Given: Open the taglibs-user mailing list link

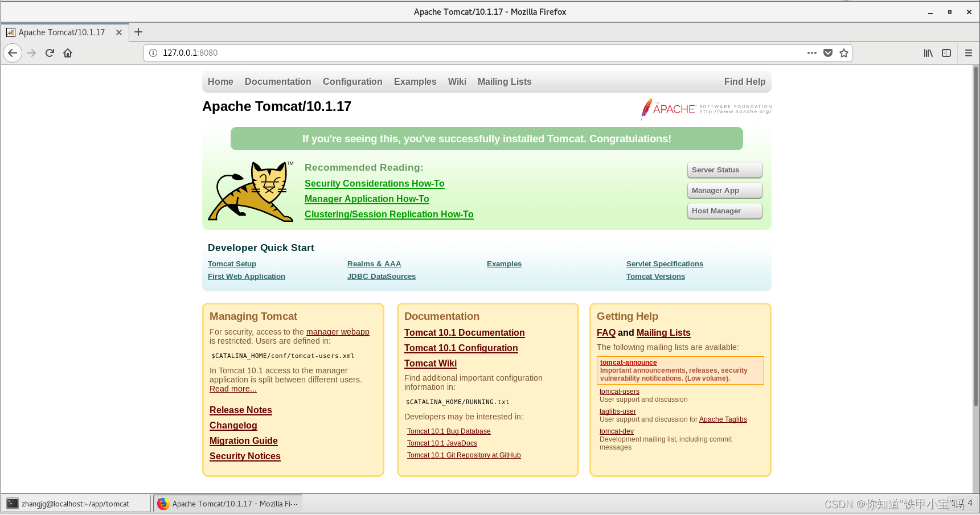Looking at the screenshot, I should [x=617, y=411].
